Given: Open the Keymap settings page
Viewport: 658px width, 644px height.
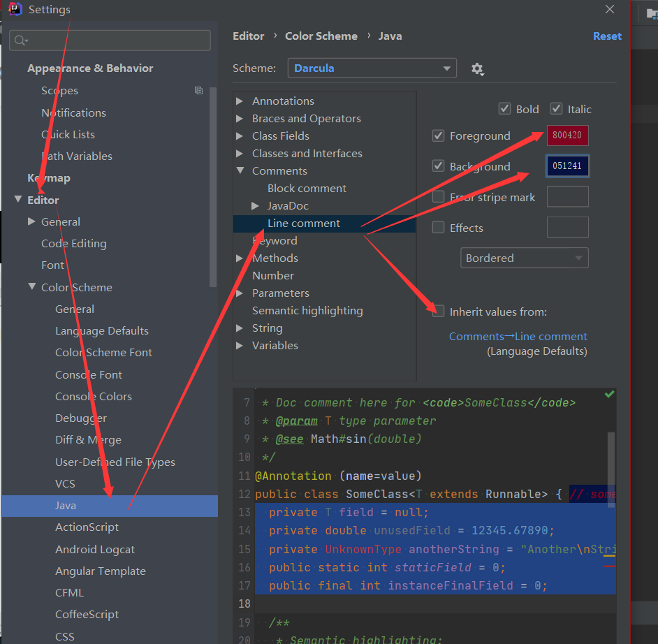Looking at the screenshot, I should point(49,178).
